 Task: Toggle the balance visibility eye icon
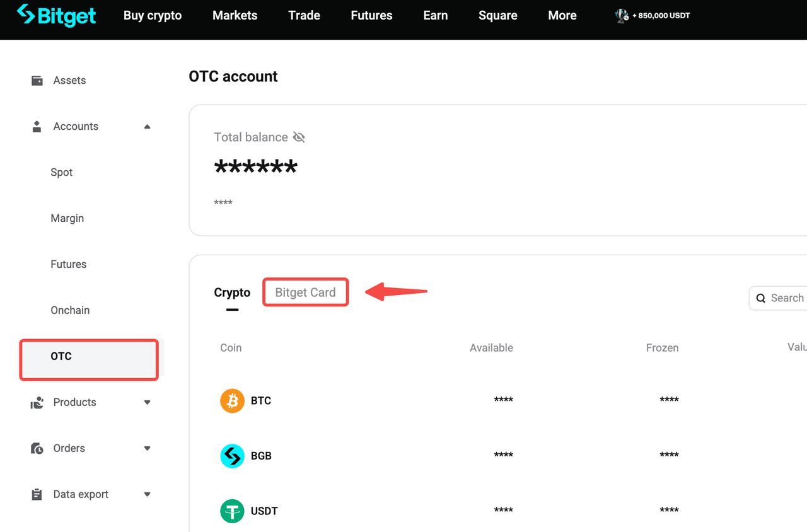point(298,137)
